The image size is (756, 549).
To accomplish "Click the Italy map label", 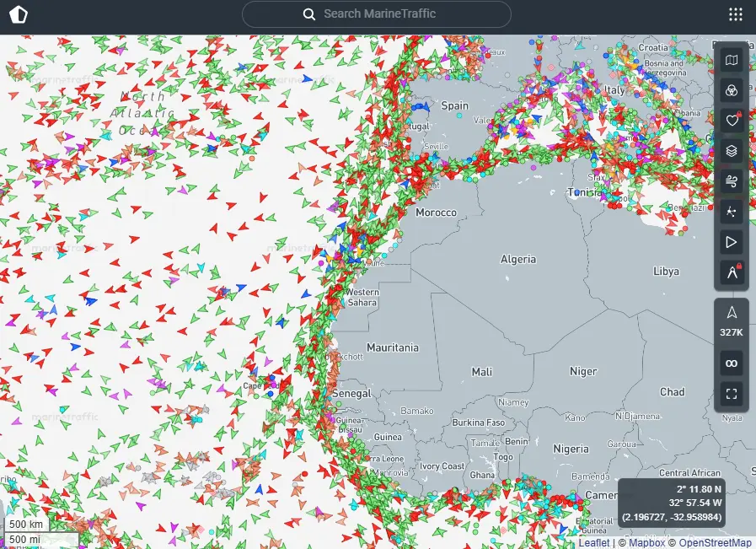I will coord(614,90).
